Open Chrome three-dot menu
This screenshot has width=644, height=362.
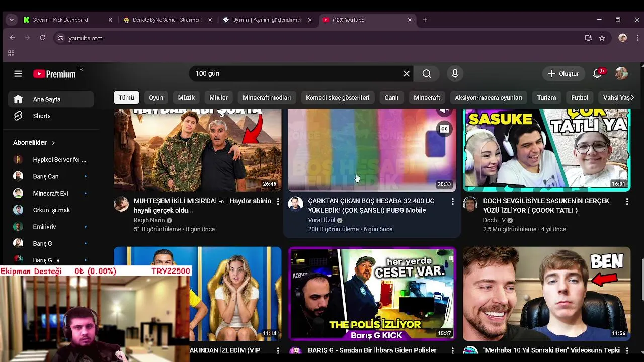(637, 38)
